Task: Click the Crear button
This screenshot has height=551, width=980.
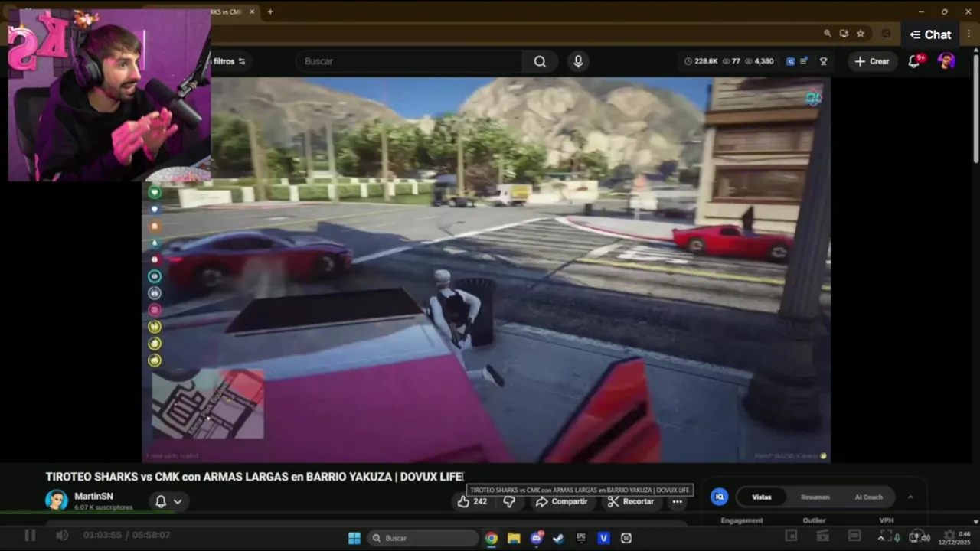Action: 872,61
